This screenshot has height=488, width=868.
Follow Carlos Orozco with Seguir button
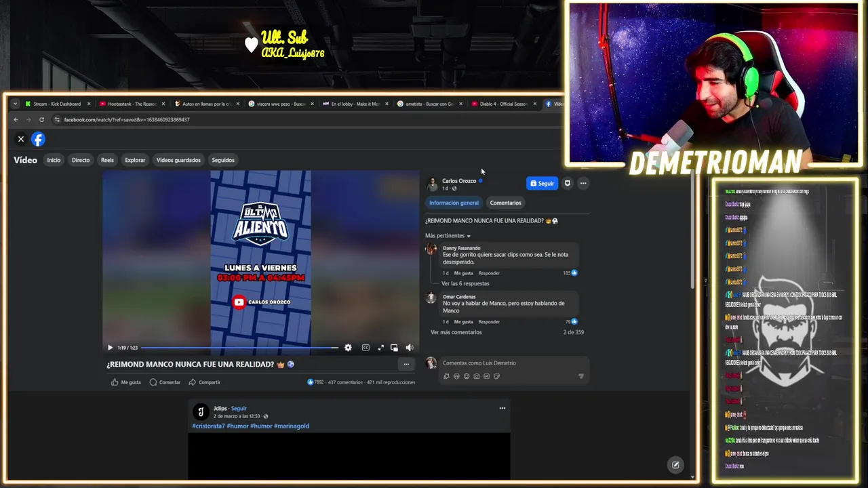pos(542,183)
